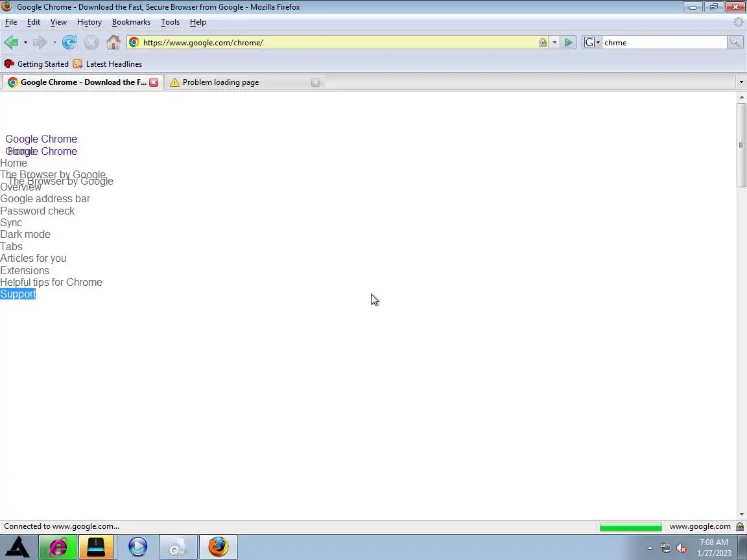Open the Google address bar link

click(x=45, y=198)
